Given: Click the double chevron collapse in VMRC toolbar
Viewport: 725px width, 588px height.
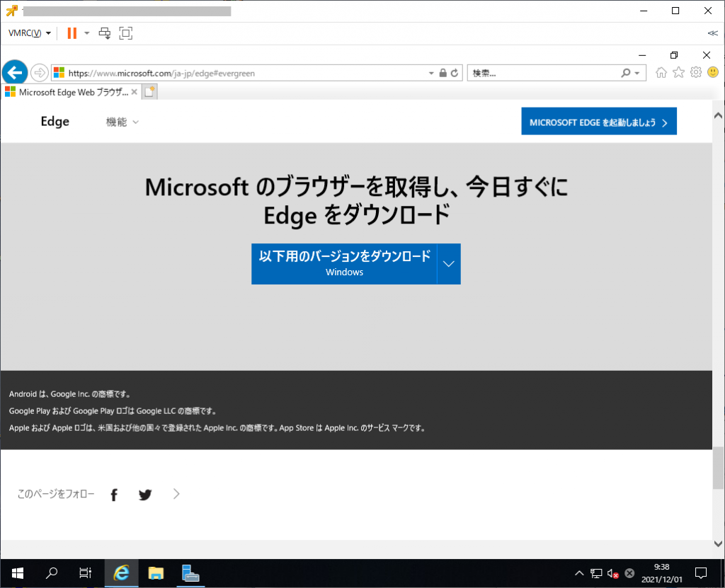Looking at the screenshot, I should click(x=712, y=33).
